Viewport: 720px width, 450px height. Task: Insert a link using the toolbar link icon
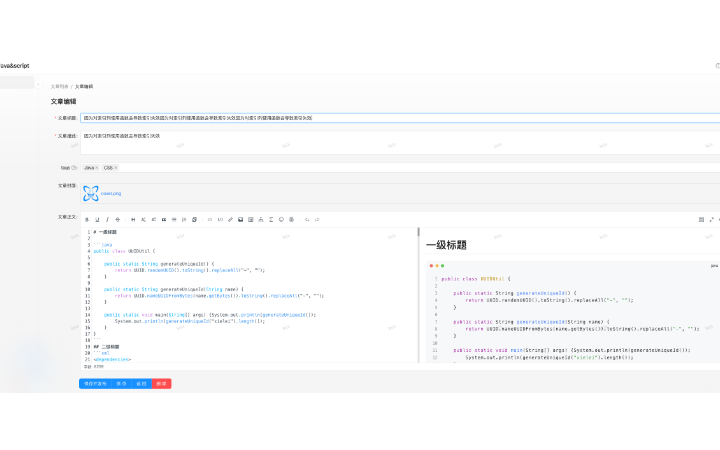(x=230, y=219)
